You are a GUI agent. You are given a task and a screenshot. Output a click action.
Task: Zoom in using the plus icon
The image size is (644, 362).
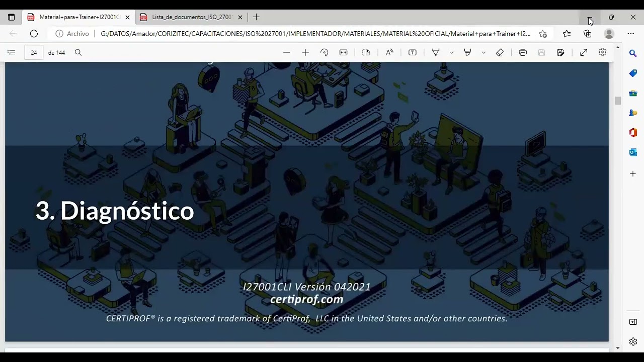[x=305, y=52]
